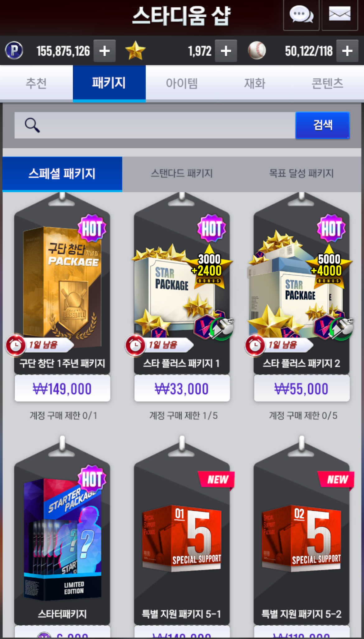Select the 스탠다드 패키지 sub-tab
This screenshot has width=364, height=639.
pos(182,174)
